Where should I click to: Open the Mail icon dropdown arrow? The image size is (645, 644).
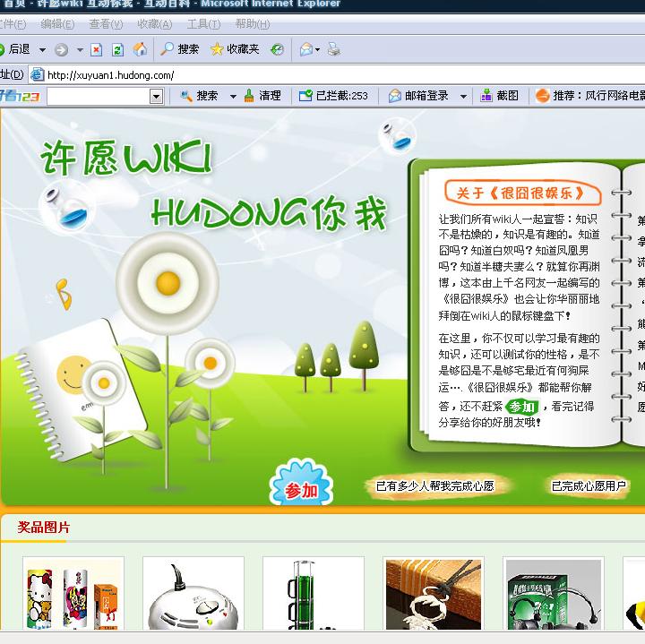click(317, 50)
